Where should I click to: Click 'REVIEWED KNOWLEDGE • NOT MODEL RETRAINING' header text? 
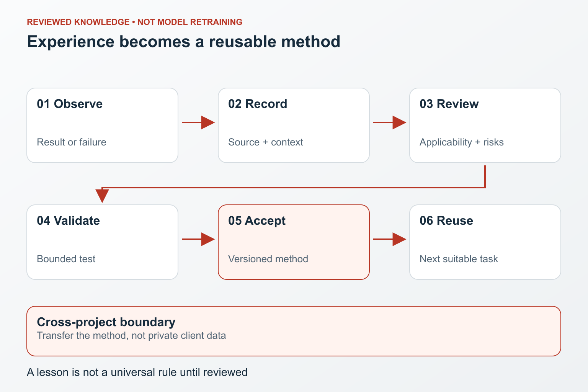tap(135, 22)
